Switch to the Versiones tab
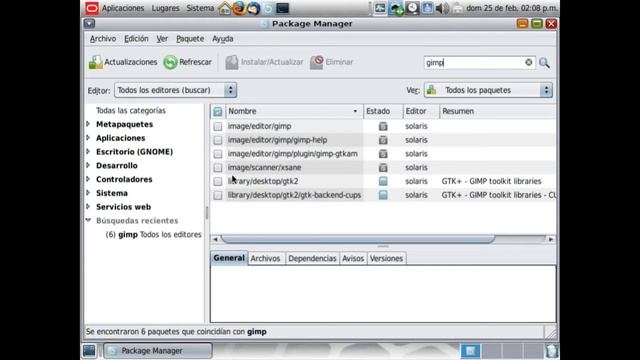This screenshot has height=360, width=640. tap(386, 258)
